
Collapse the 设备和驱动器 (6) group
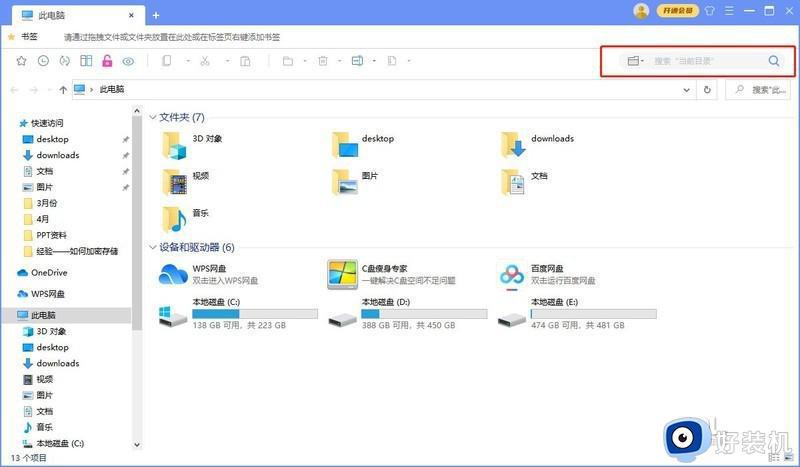[x=153, y=247]
